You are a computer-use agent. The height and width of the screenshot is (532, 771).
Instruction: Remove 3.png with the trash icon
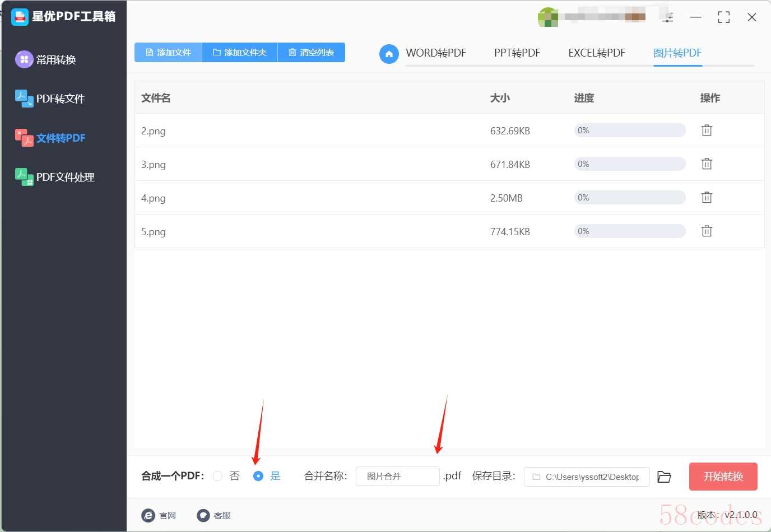point(707,164)
